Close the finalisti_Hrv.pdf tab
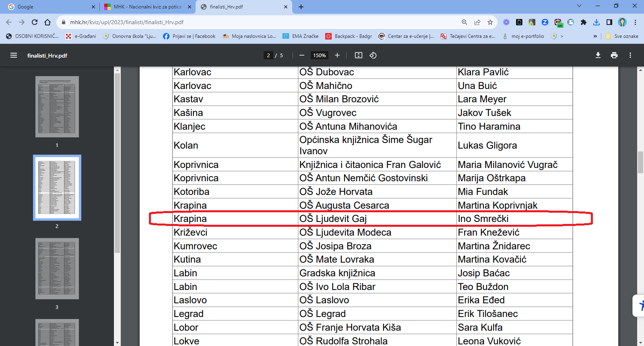 click(x=286, y=7)
